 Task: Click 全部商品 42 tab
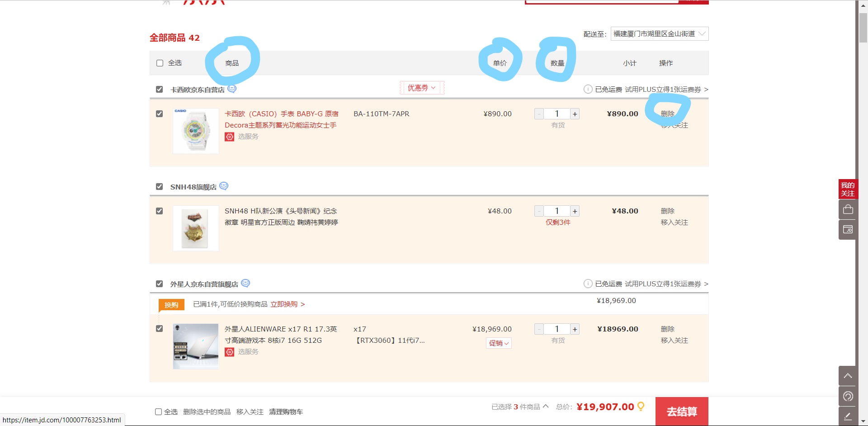(x=175, y=38)
